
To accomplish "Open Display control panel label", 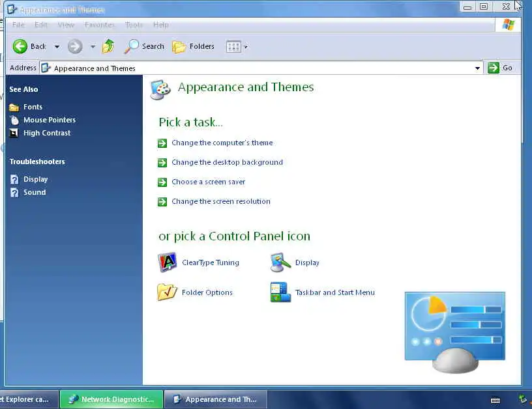I will pos(307,262).
